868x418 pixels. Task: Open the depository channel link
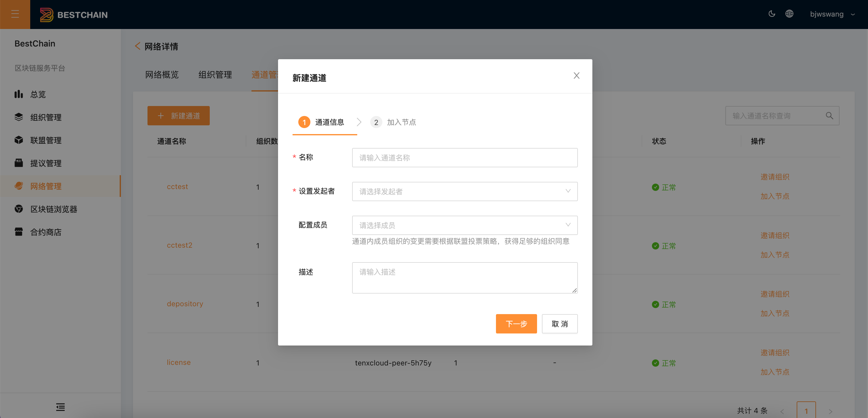[185, 304]
